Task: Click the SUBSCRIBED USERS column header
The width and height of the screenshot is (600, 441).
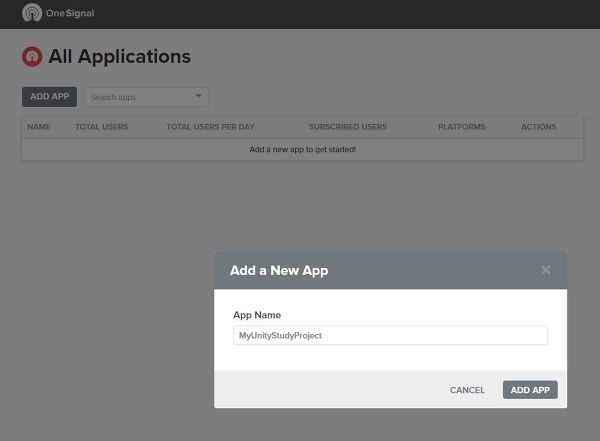Action: [348, 127]
